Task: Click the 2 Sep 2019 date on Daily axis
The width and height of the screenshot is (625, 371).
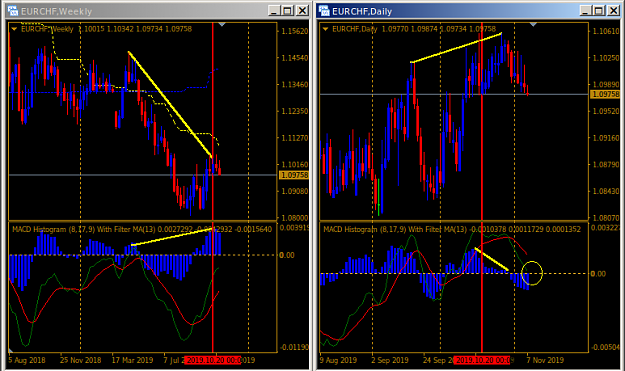Action: (390, 360)
